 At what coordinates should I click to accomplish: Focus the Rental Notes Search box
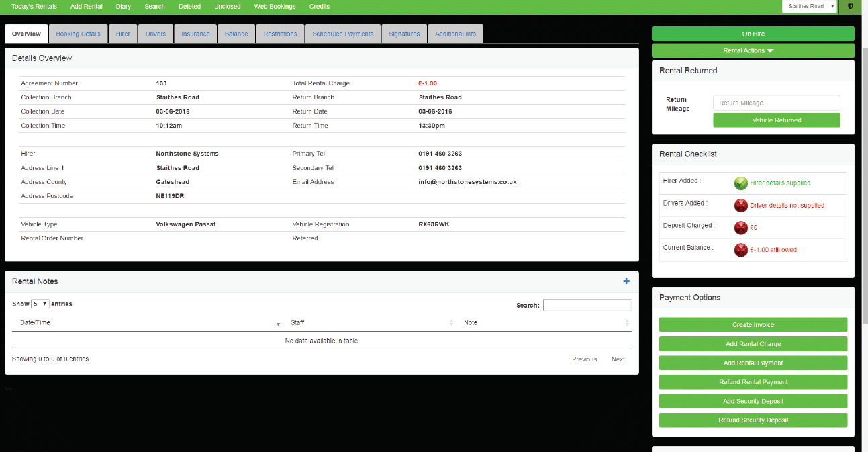tap(587, 305)
